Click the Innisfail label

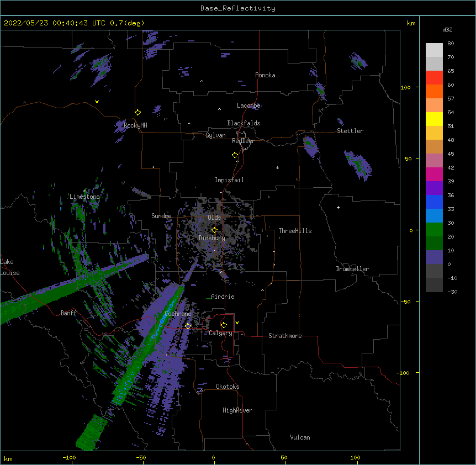click(229, 180)
